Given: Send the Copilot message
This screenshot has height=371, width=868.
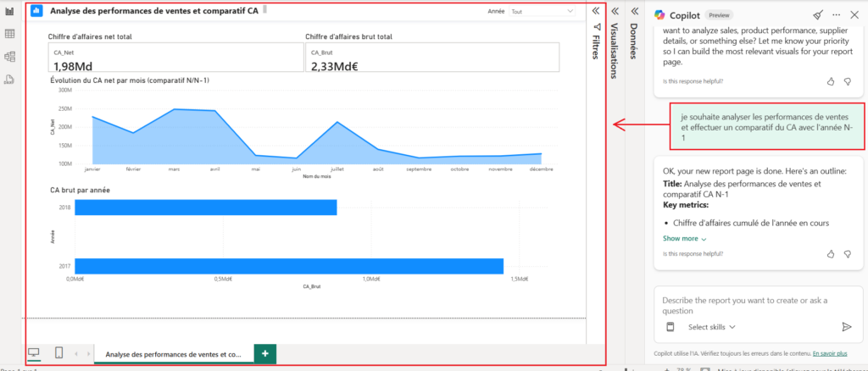Looking at the screenshot, I should point(847,327).
